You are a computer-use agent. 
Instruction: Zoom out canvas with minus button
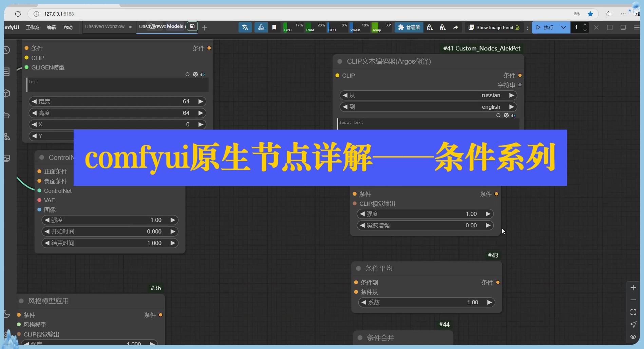[633, 300]
